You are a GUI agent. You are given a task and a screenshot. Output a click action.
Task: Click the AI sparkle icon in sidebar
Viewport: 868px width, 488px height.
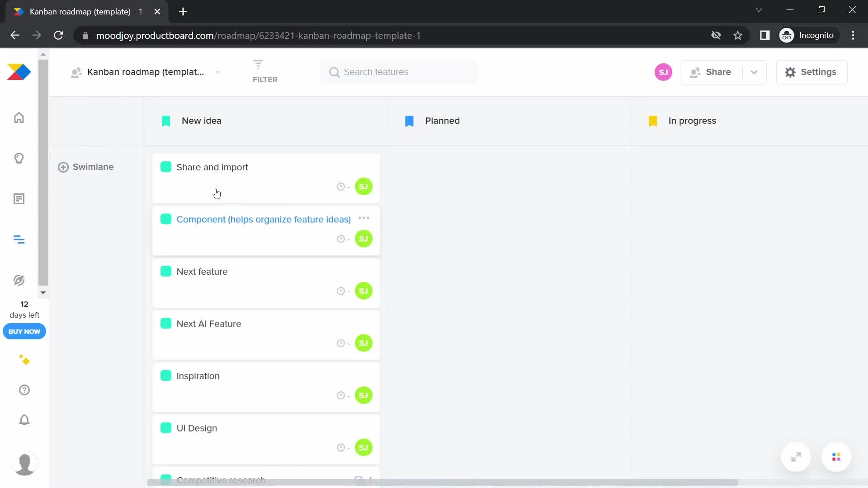tap(24, 360)
